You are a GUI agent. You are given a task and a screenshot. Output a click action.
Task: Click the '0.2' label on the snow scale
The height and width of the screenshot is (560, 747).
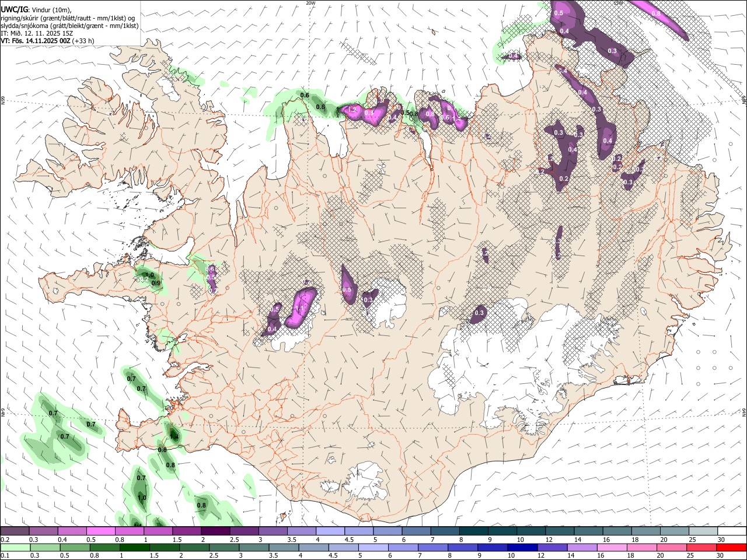point(5,540)
